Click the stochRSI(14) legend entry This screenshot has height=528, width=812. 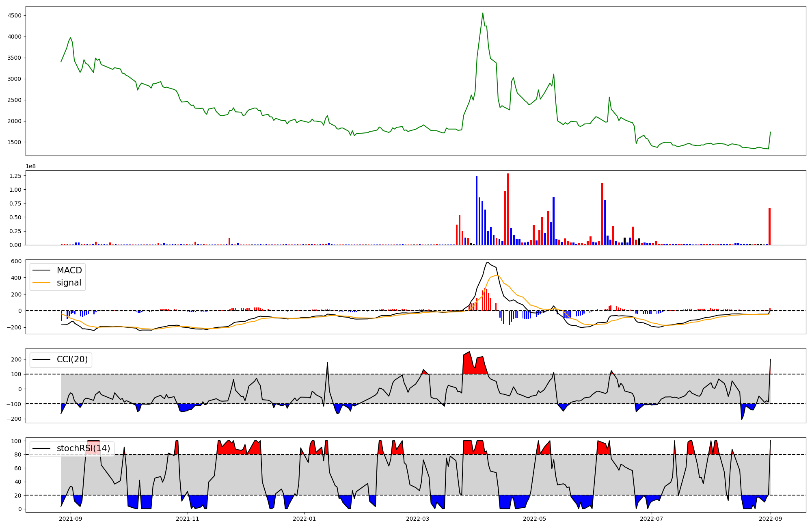(83, 448)
